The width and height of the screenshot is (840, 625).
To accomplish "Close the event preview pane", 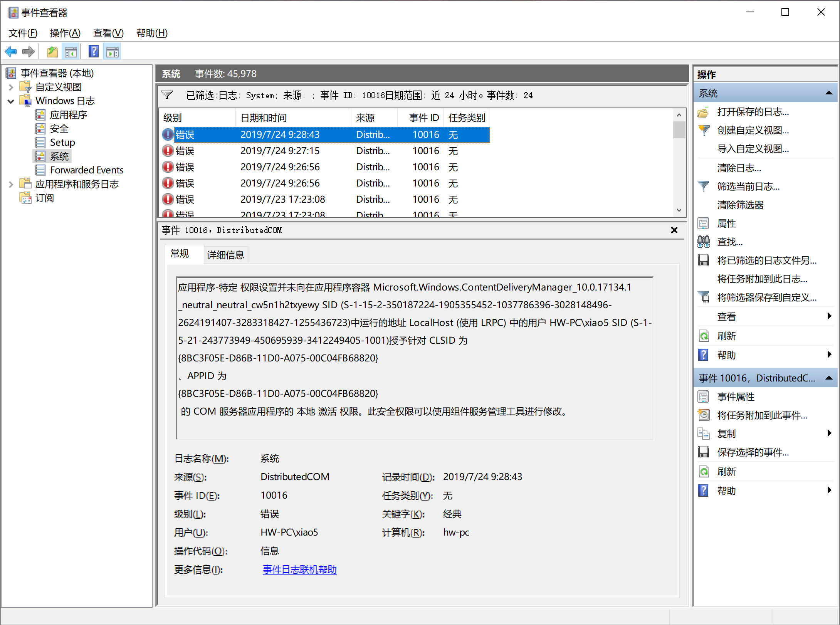I will click(674, 230).
